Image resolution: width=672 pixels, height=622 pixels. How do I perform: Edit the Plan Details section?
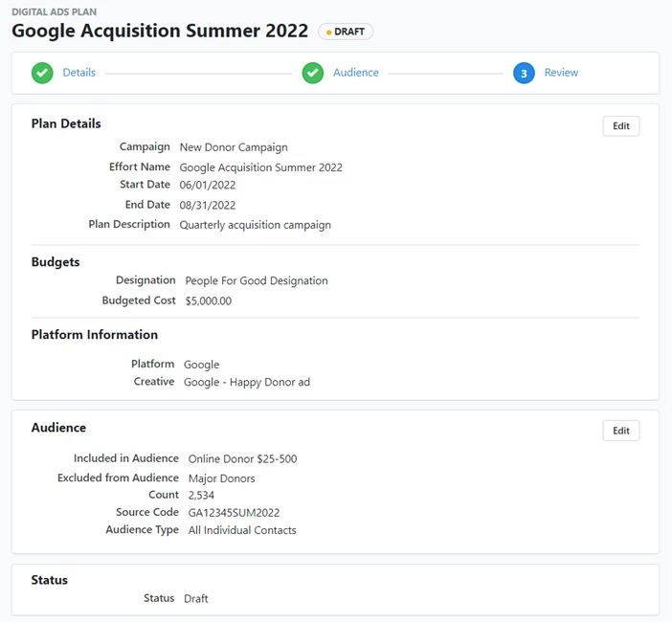(x=621, y=126)
